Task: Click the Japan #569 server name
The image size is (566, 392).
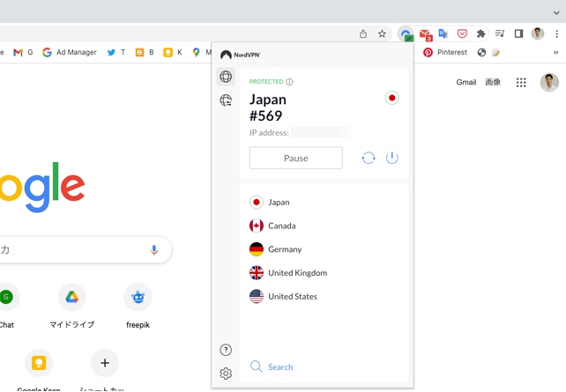Action: (268, 107)
